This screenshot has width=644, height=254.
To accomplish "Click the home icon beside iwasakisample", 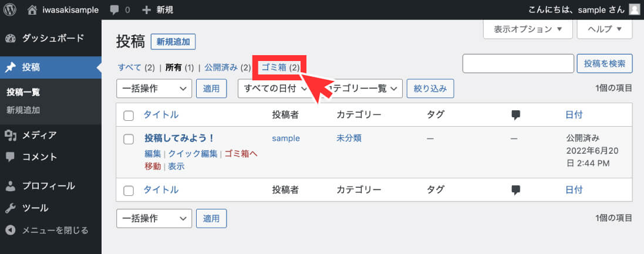I will pos(32,10).
